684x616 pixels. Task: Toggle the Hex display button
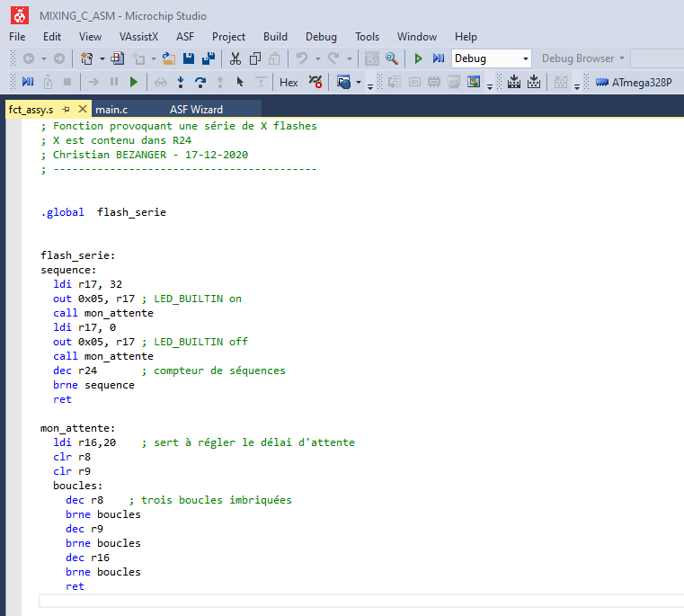[289, 83]
